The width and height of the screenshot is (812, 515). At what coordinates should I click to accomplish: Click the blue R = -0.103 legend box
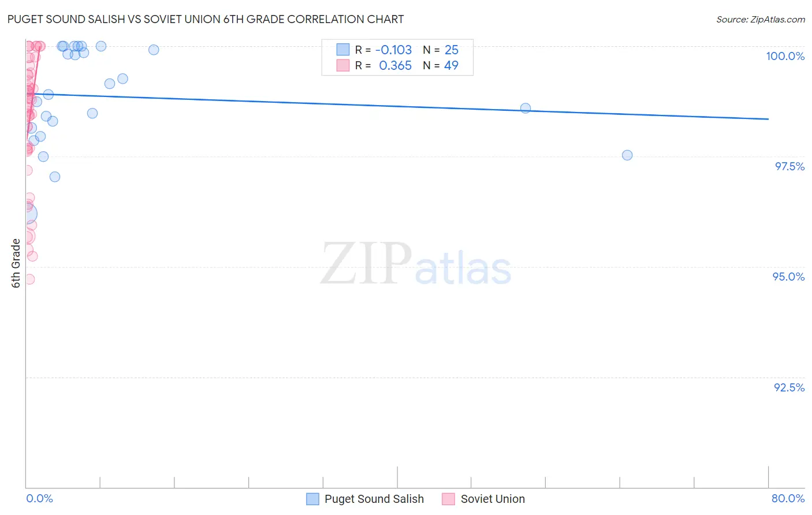(343, 50)
